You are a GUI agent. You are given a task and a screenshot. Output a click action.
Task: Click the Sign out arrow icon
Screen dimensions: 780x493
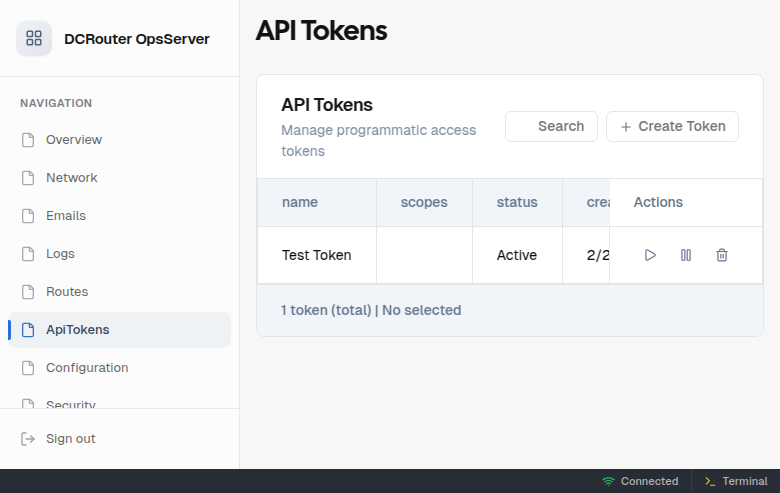pyautogui.click(x=28, y=439)
